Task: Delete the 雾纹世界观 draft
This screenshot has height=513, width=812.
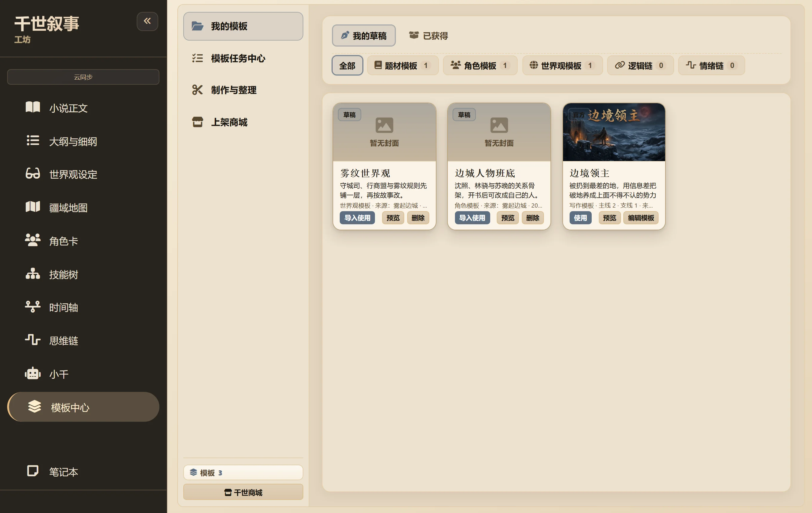Action: (x=418, y=218)
